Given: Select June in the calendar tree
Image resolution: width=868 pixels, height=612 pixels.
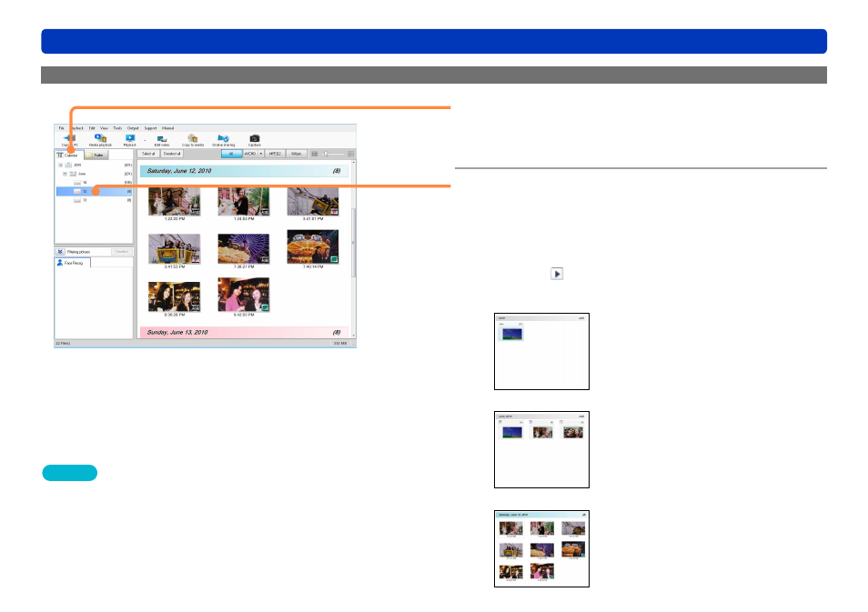Looking at the screenshot, I should 81,174.
